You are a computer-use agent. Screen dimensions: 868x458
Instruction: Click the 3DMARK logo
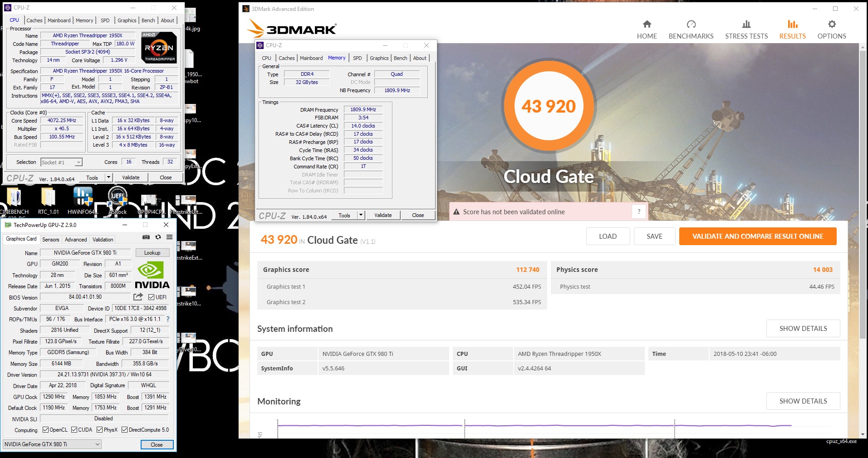point(291,29)
